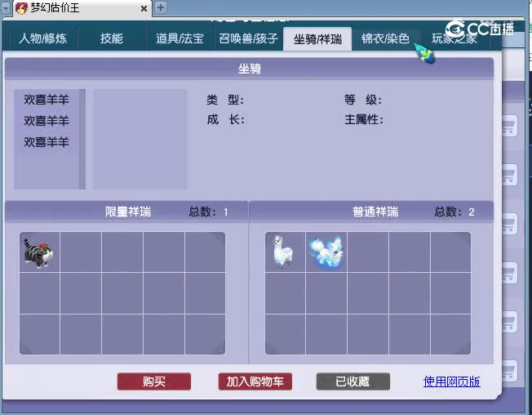This screenshot has height=415, width=532.
Task: Close the 梦幻估价王 browser tab
Action: click(144, 8)
